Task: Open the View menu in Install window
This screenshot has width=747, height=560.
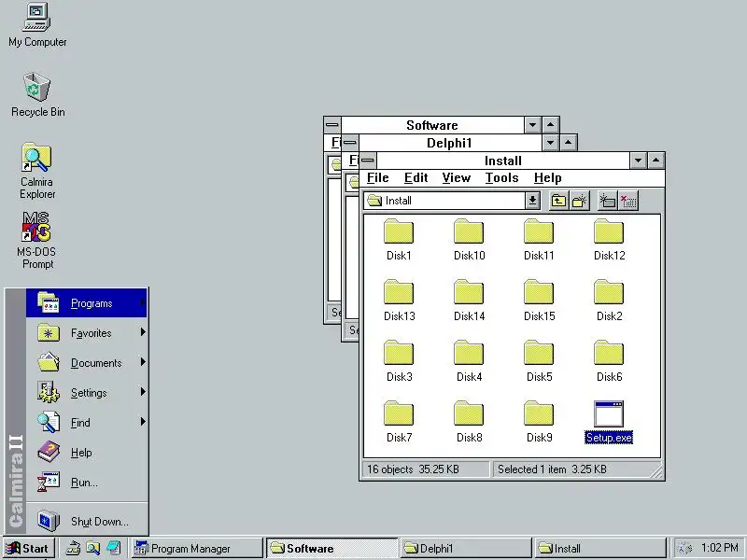Action: click(456, 178)
